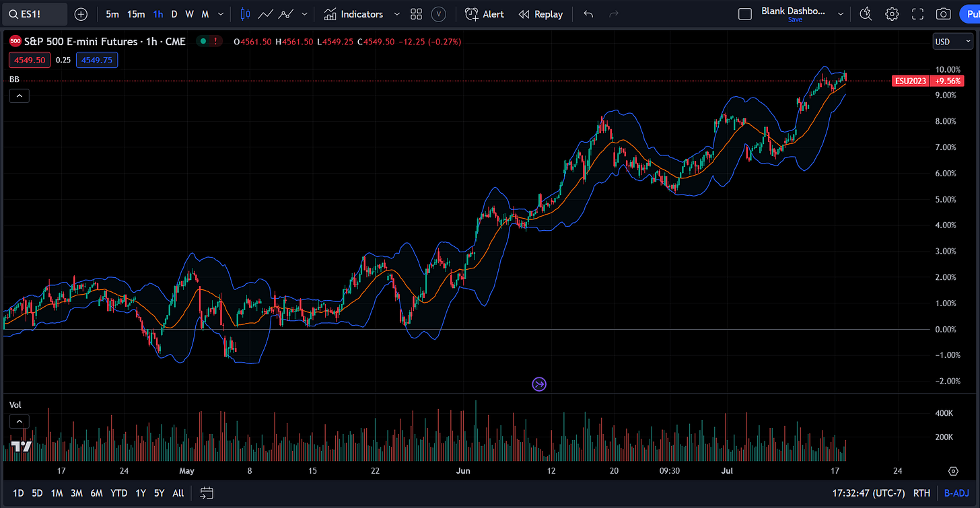This screenshot has height=508, width=980.
Task: Click the circled V icon in toolbar
Action: [439, 14]
